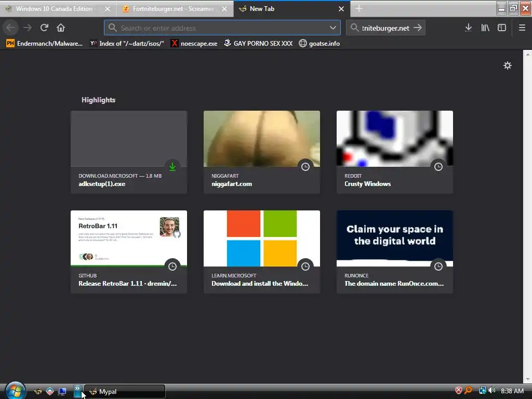Switch to the Windows 10 Canada Edition tab
Image resolution: width=532 pixels, height=399 pixels.
(x=58, y=9)
